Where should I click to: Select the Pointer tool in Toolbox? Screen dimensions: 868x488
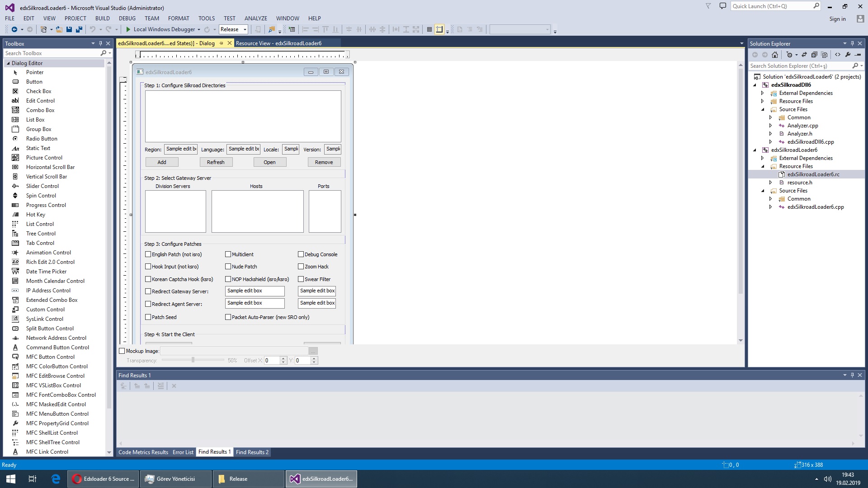click(x=34, y=72)
